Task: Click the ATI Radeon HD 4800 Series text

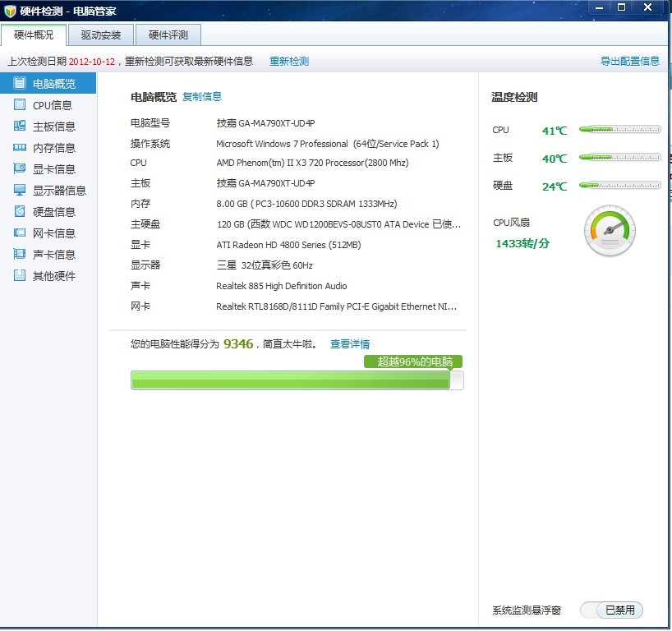Action: 288,245
